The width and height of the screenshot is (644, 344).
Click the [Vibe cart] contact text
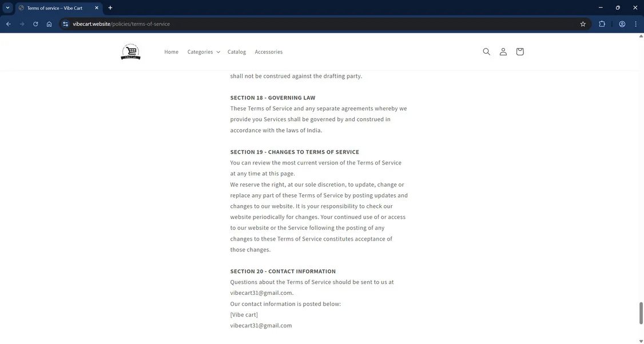pos(244,315)
